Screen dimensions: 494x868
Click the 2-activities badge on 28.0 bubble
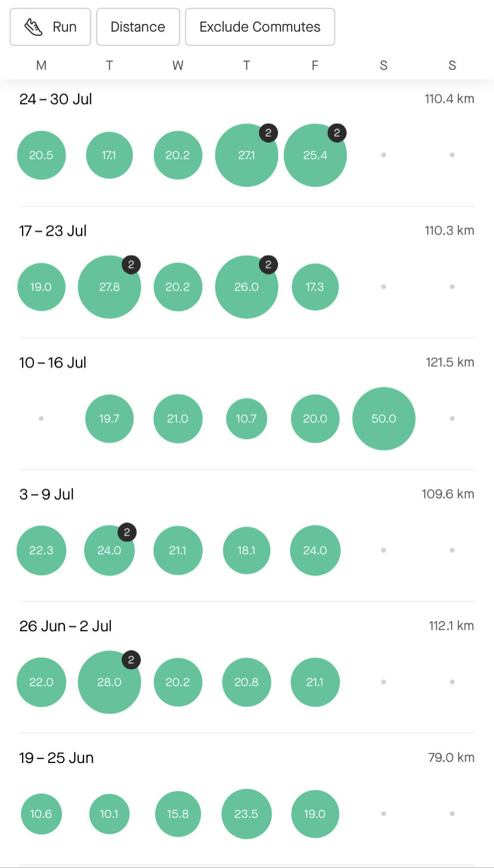pyautogui.click(x=131, y=660)
